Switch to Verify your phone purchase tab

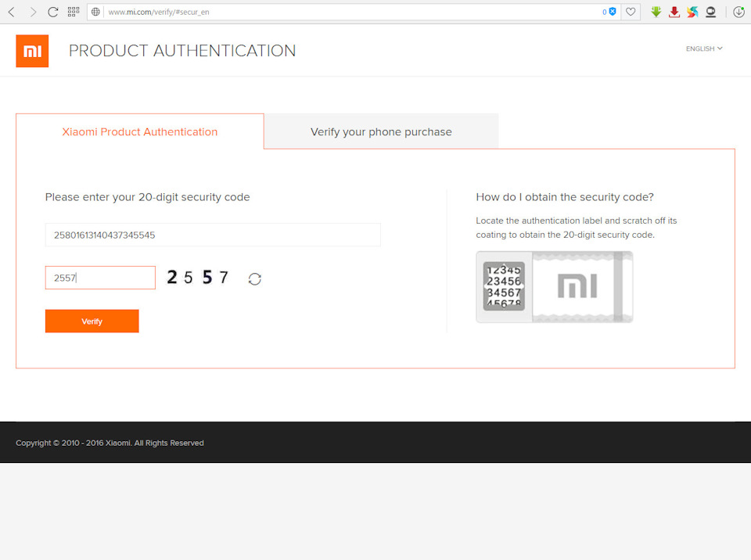381,131
